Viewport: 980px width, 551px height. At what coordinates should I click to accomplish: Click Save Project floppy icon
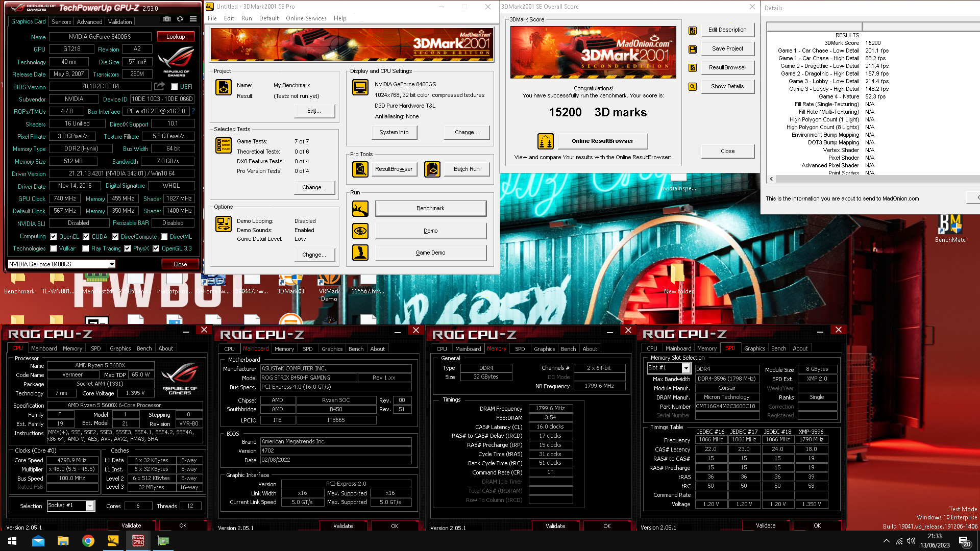point(693,49)
